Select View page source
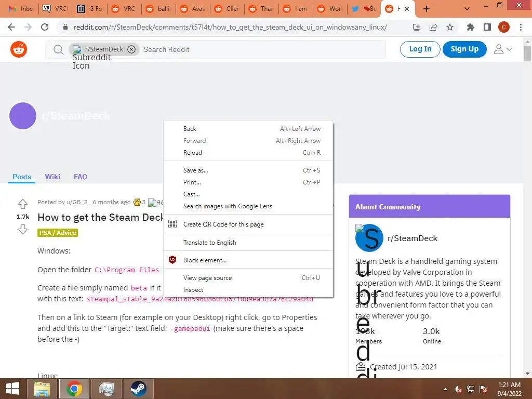This screenshot has height=399, width=532. click(x=248, y=278)
